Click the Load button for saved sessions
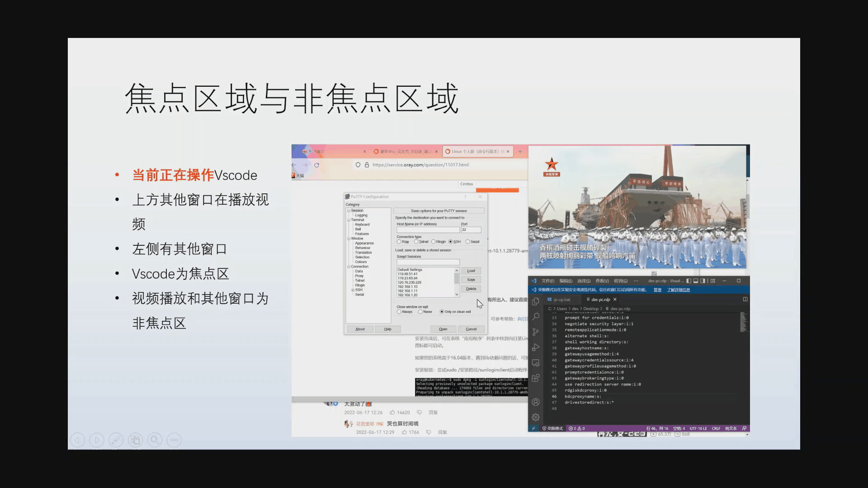This screenshot has width=868, height=488. pos(471,271)
